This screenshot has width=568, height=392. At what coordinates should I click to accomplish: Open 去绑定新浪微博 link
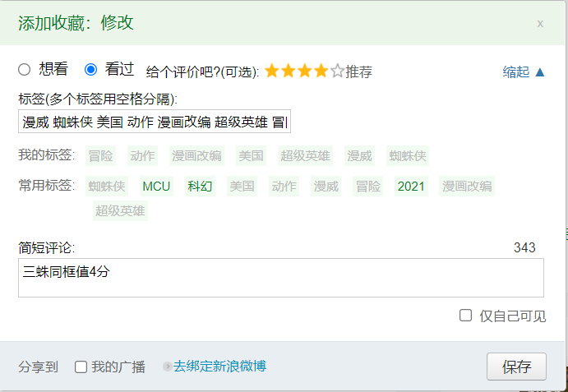pos(219,367)
